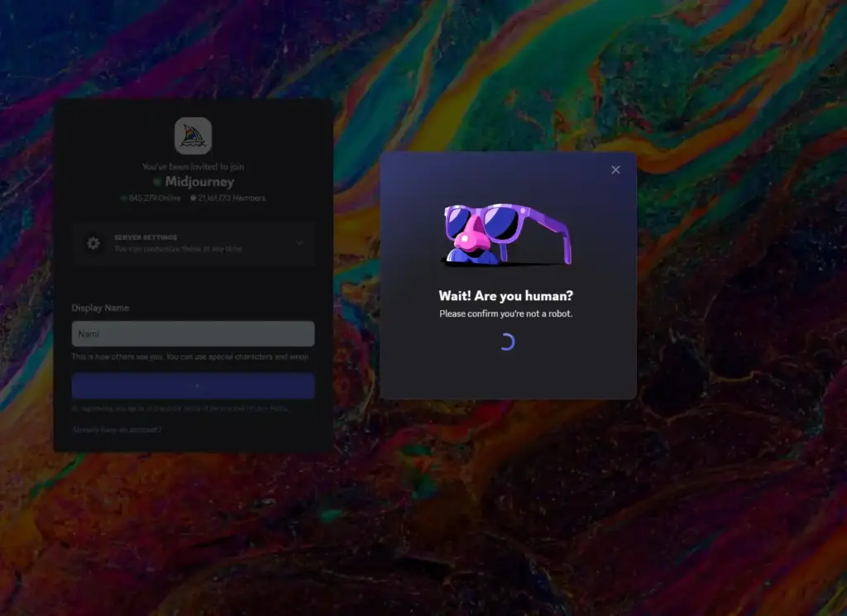This screenshot has width=847, height=616.
Task: Open the 'Already have an account?' link
Action: (117, 430)
